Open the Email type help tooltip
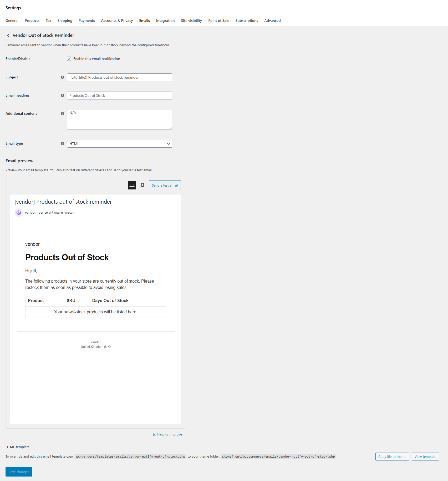This screenshot has width=448, height=481. coord(62,144)
